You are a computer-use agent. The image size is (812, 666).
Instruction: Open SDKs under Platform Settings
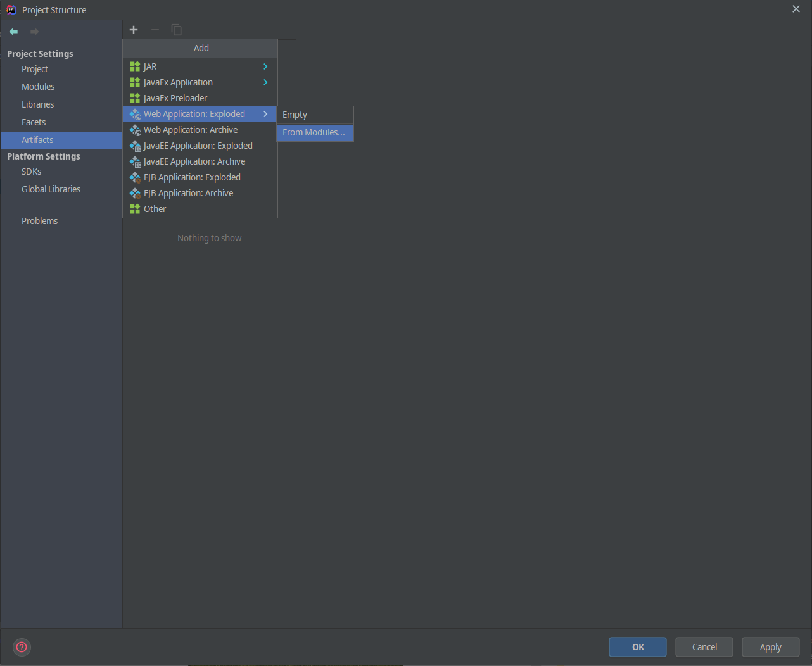(61, 172)
